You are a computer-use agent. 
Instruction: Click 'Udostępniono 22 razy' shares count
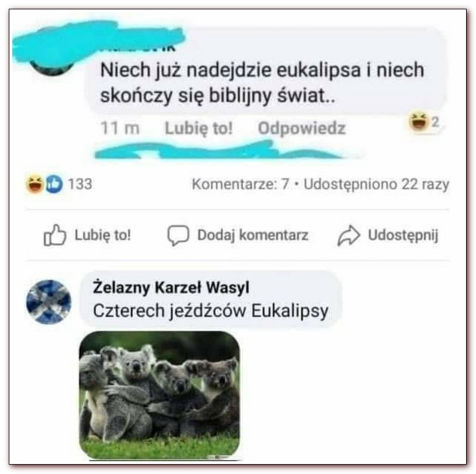pos(377,184)
